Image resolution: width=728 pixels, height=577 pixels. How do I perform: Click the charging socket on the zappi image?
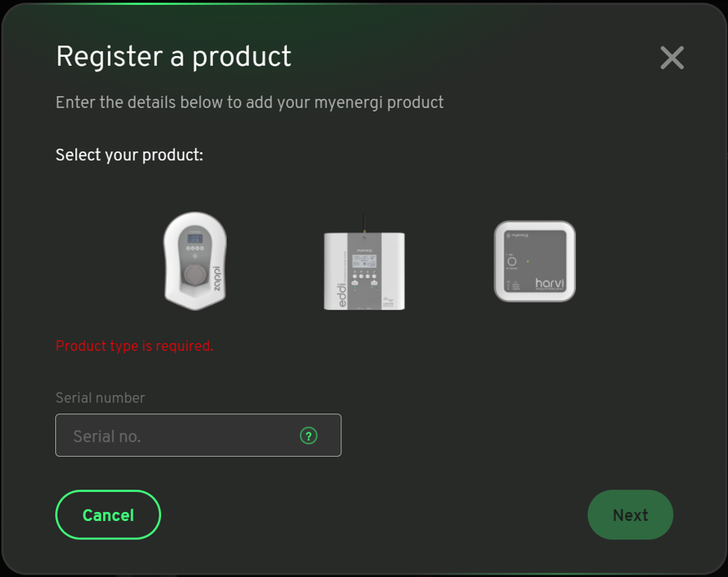pyautogui.click(x=195, y=275)
